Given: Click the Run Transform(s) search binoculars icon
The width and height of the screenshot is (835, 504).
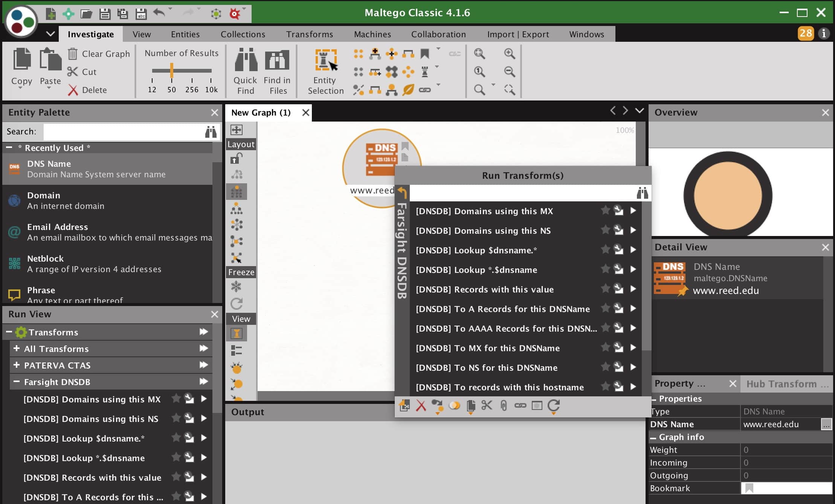Looking at the screenshot, I should (642, 193).
